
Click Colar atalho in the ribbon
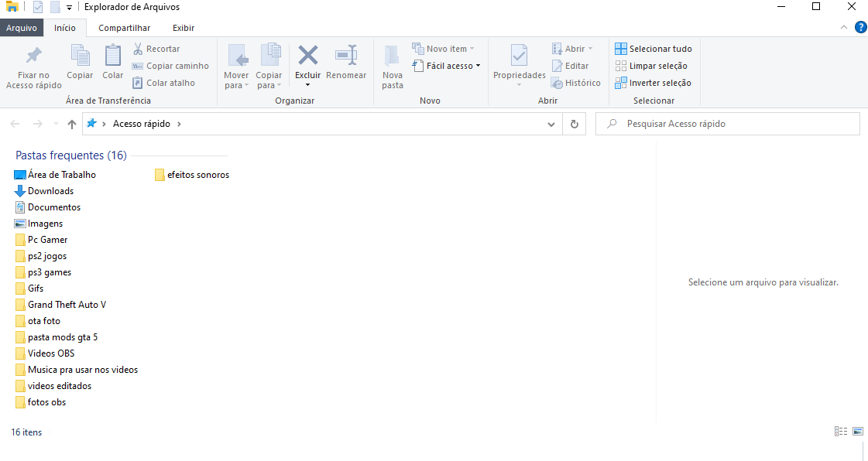coord(163,83)
